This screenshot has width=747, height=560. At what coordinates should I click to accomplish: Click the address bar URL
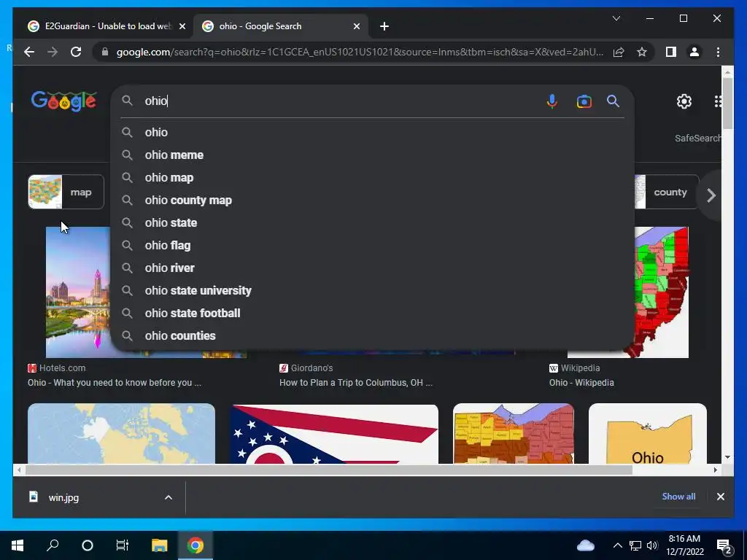tap(359, 52)
